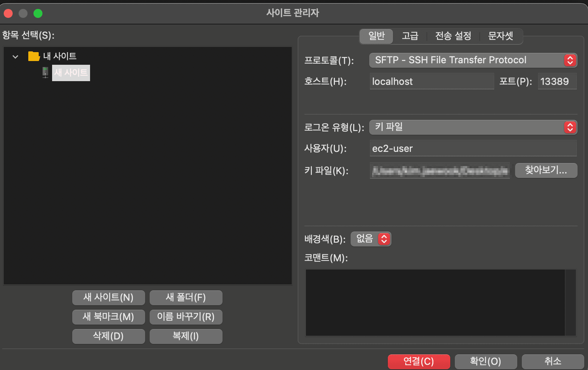This screenshot has height=370, width=588.
Task: Click the 사용자 field with ec2-user
Action: [x=473, y=148]
